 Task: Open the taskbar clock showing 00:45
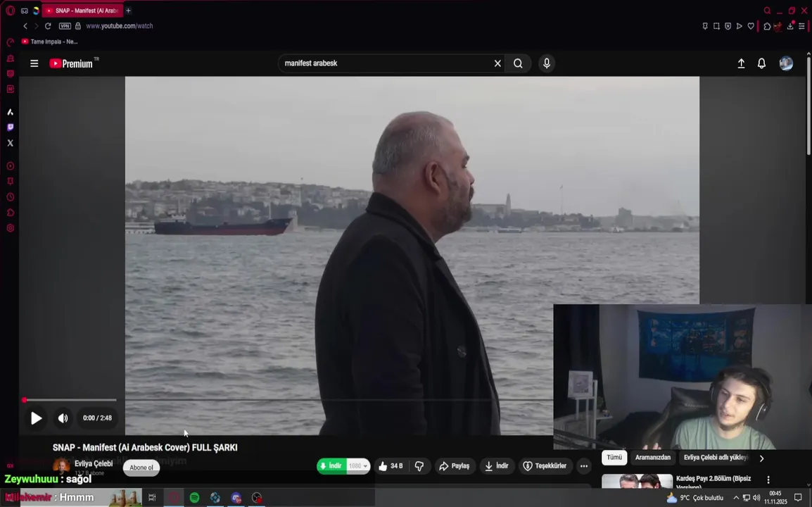[775, 498]
